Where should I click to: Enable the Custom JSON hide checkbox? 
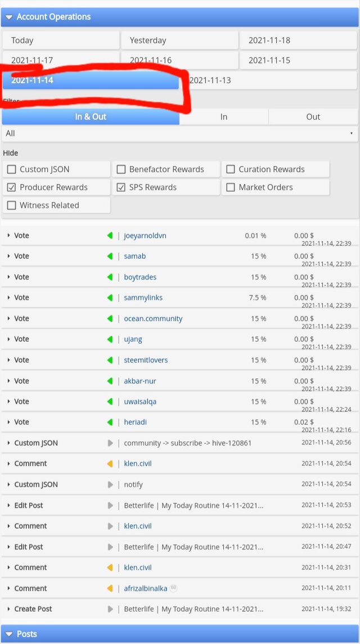(x=12, y=169)
